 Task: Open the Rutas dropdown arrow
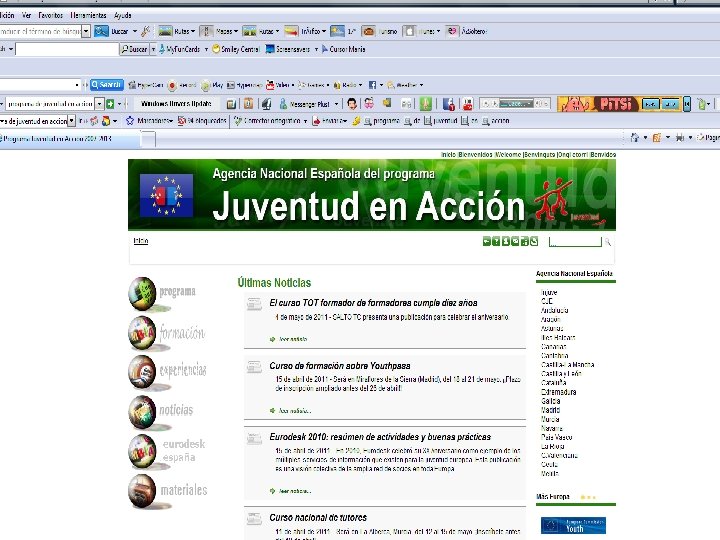point(193,31)
